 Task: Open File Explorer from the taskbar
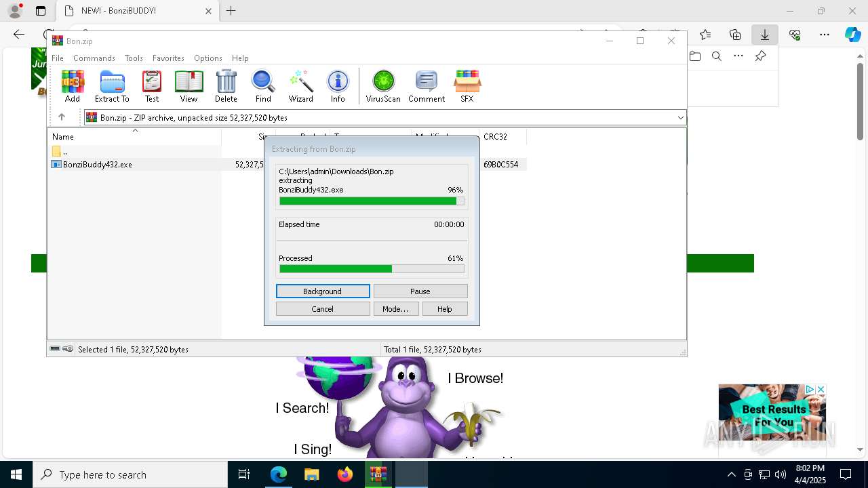311,474
